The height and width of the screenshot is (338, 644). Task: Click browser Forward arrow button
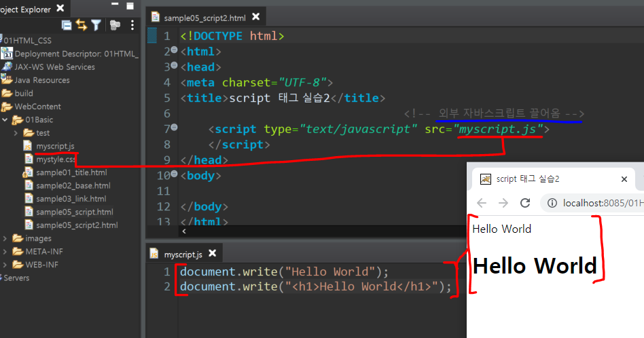coord(503,203)
